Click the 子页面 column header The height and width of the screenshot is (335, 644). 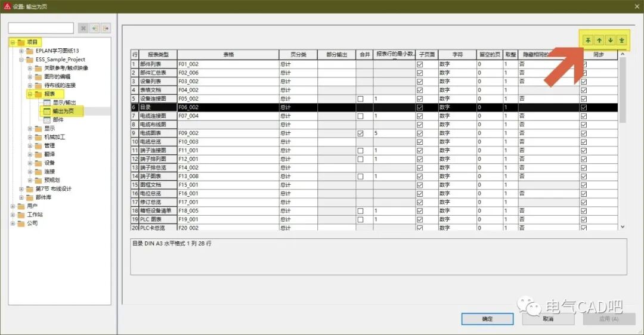(427, 55)
